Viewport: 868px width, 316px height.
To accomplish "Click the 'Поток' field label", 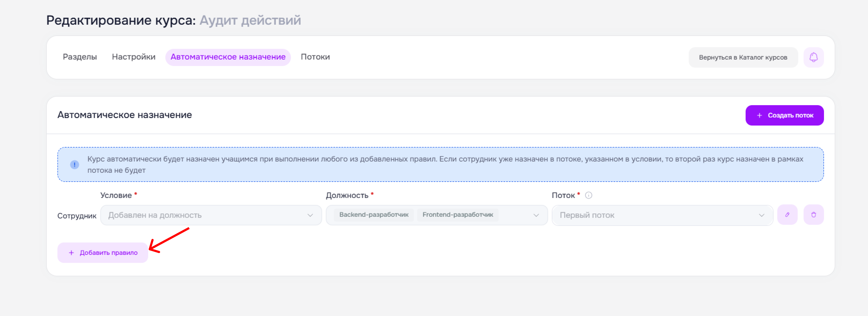I will 563,195.
